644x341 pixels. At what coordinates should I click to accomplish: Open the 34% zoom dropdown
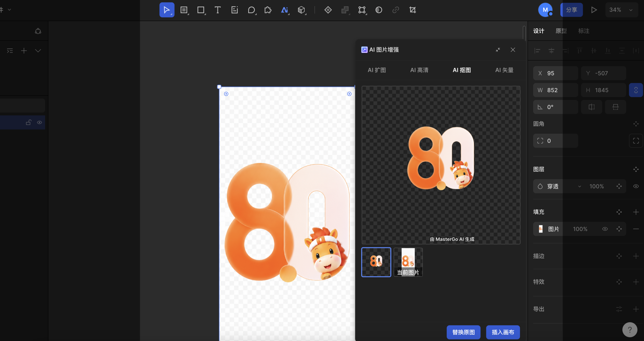coord(621,10)
